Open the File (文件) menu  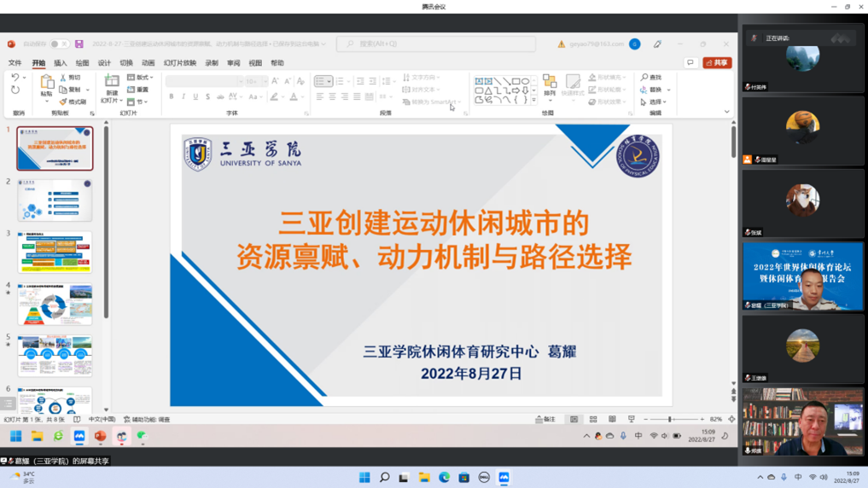coord(15,62)
